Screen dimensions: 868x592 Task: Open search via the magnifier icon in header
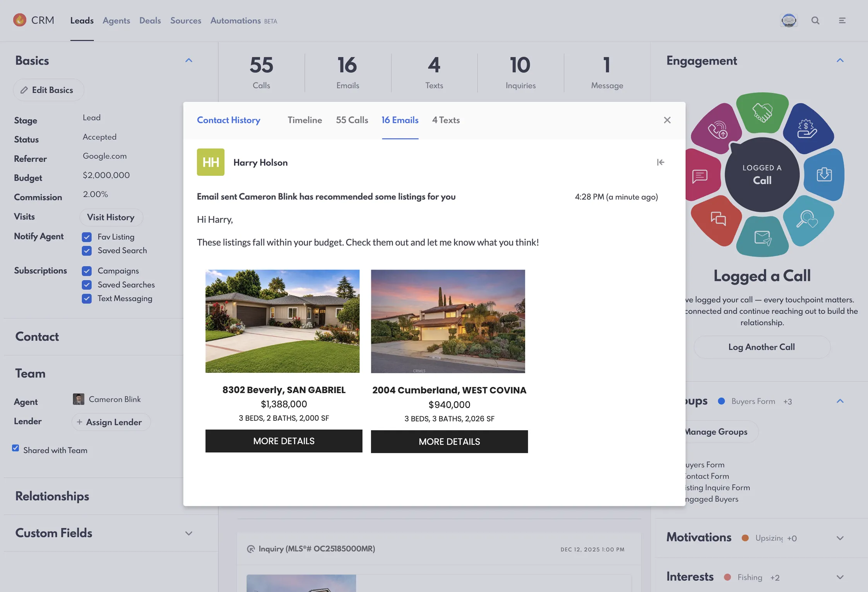click(815, 21)
